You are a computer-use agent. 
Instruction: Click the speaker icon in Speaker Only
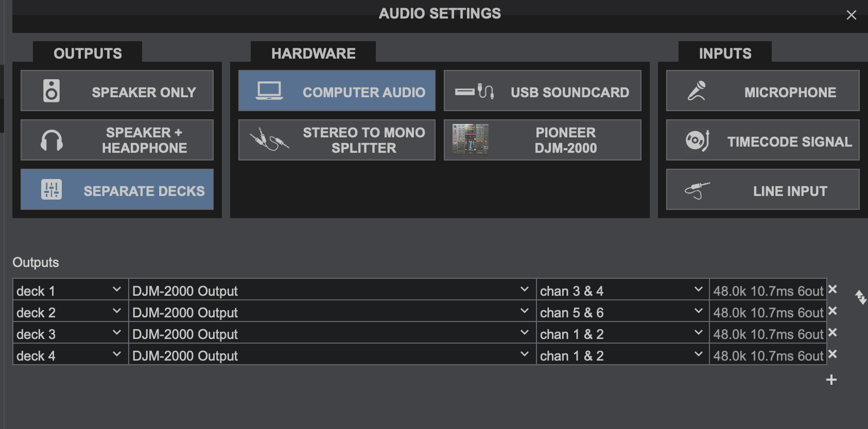[x=51, y=91]
